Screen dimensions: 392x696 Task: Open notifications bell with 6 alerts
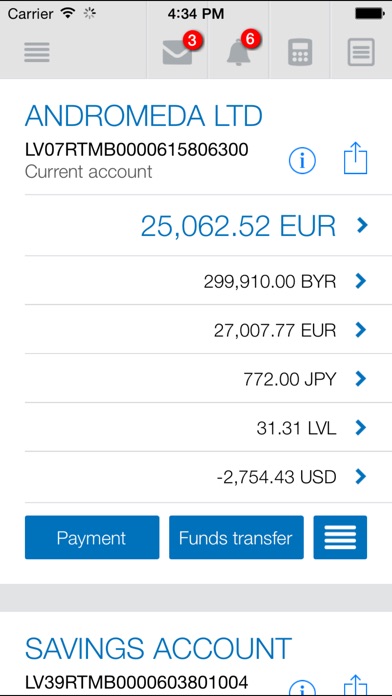pos(238,52)
